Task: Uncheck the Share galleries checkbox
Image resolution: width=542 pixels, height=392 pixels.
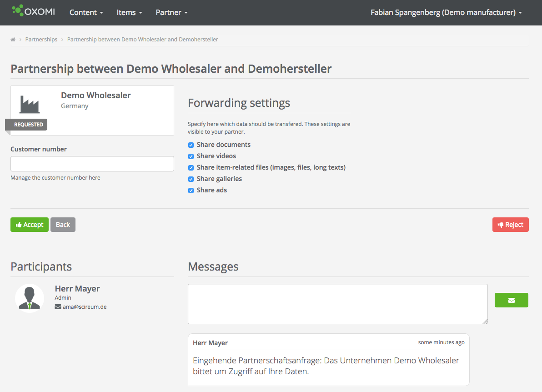Action: point(191,179)
